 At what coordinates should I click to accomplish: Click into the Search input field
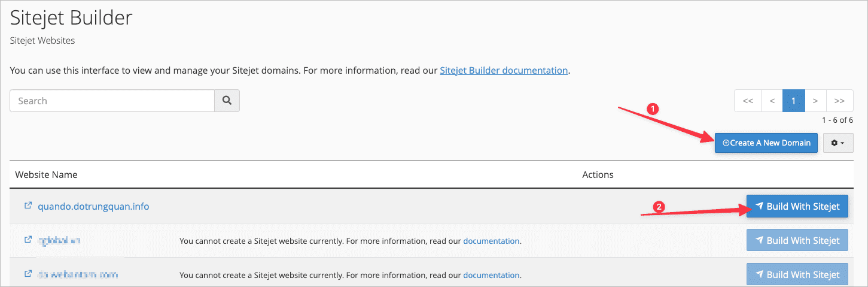coord(112,101)
